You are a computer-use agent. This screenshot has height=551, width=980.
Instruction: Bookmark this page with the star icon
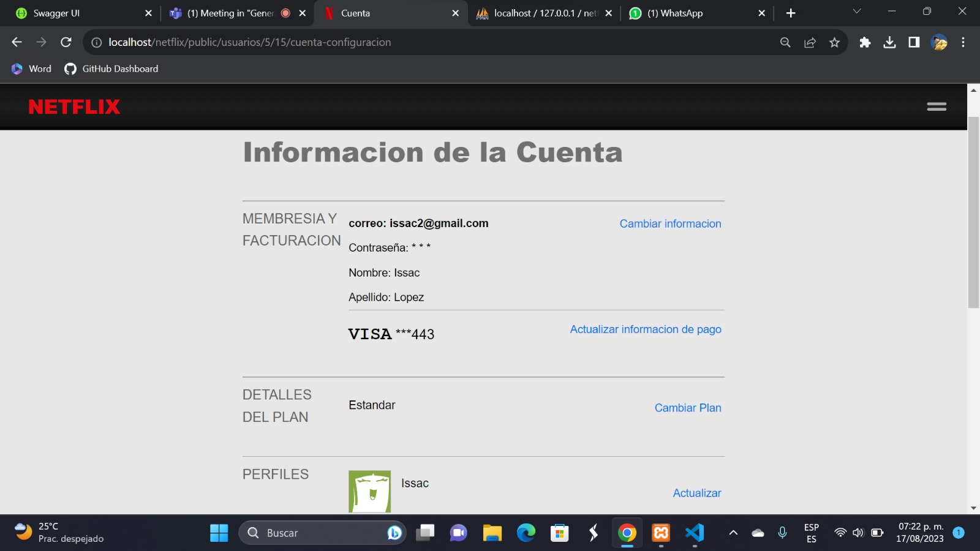click(x=834, y=42)
